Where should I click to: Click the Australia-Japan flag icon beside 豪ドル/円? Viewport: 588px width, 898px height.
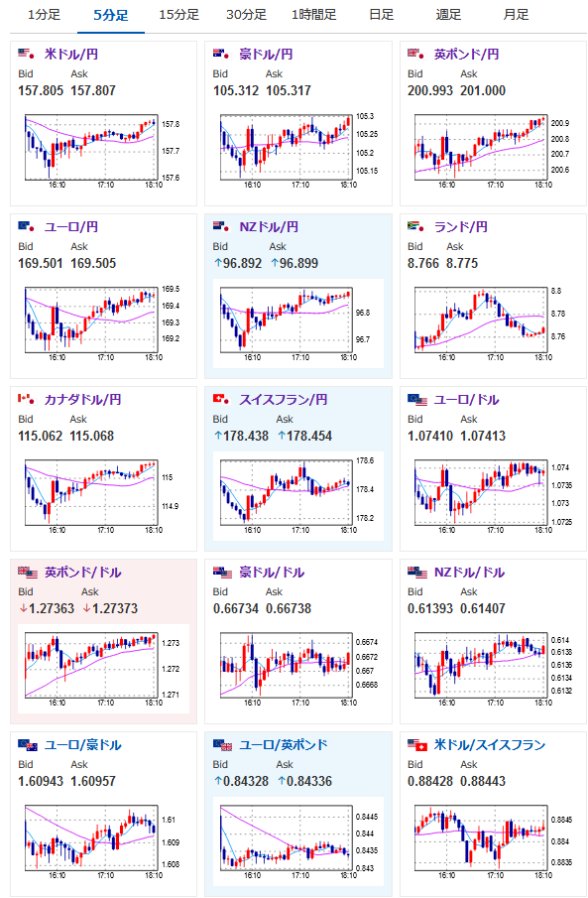[221, 54]
